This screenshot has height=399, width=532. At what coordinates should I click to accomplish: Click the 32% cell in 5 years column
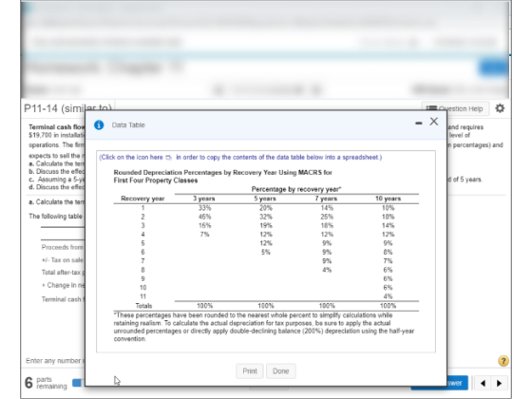click(x=266, y=217)
